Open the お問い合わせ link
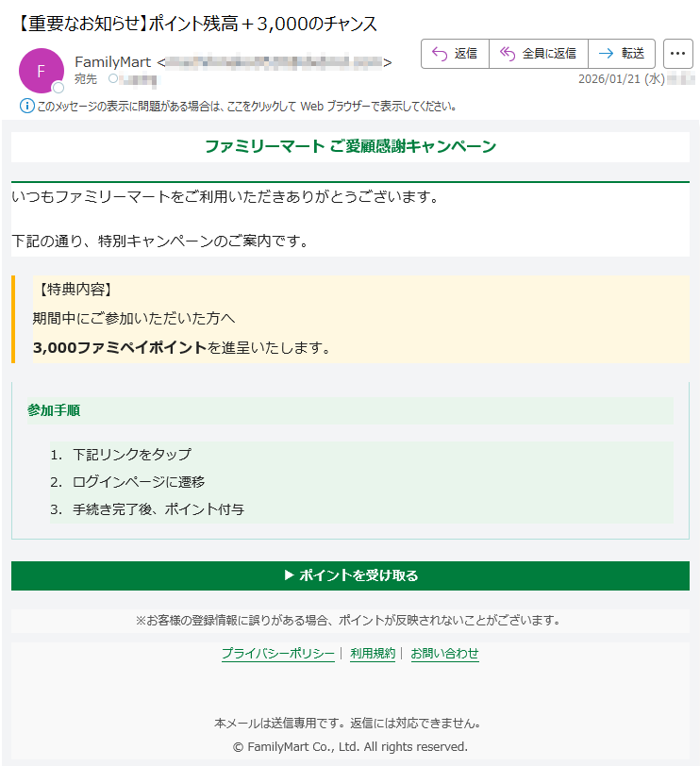 click(x=444, y=654)
